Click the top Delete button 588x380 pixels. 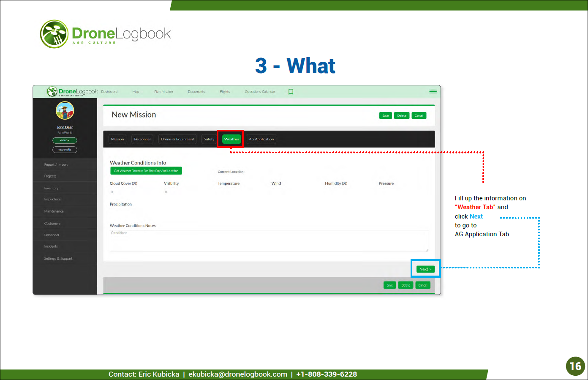pyautogui.click(x=402, y=115)
